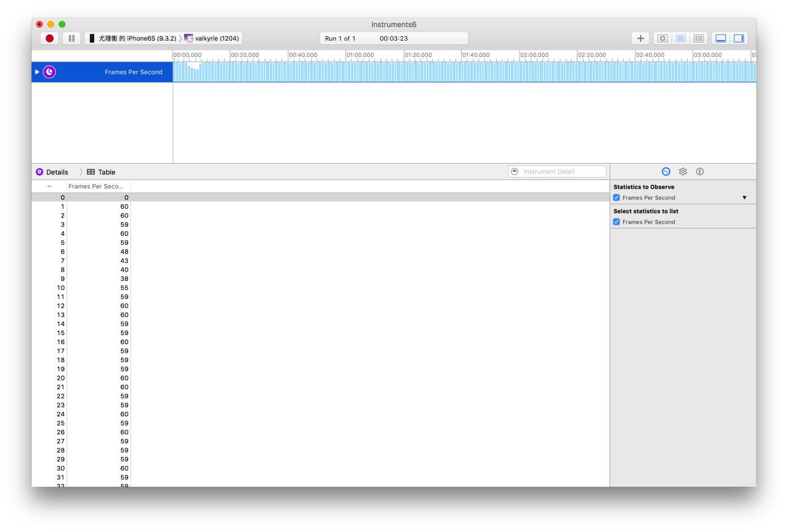788x532 pixels.
Task: Expand the Frames Per Second black triangle dropdown
Action: click(744, 198)
